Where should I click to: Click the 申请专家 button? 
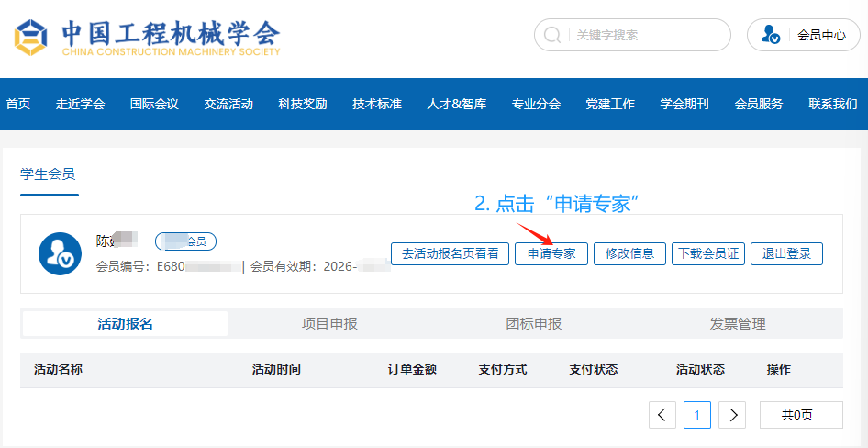pos(551,253)
